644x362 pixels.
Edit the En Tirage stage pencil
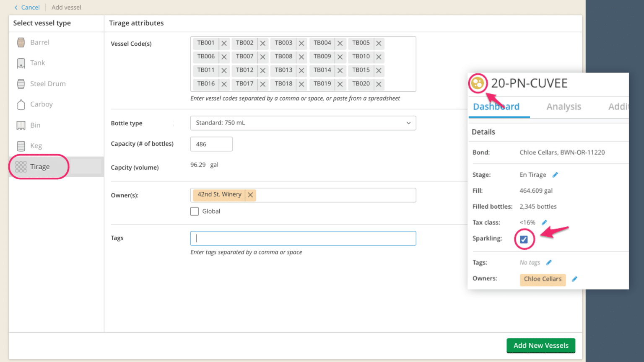point(555,175)
